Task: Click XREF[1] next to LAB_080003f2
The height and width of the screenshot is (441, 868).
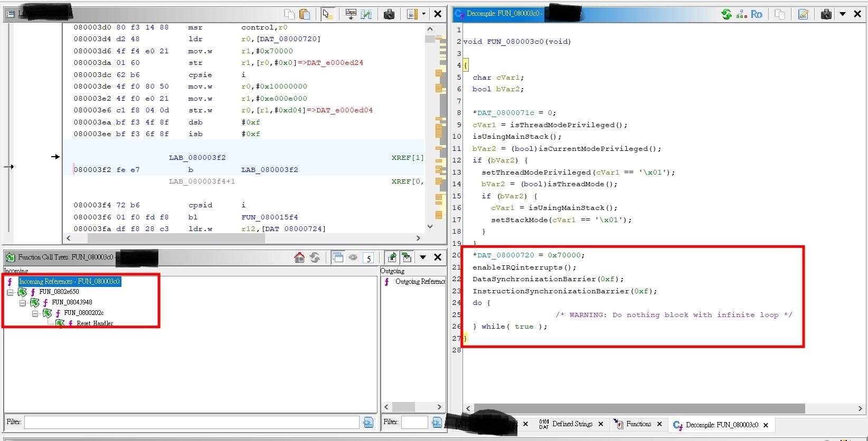Action: pos(408,158)
